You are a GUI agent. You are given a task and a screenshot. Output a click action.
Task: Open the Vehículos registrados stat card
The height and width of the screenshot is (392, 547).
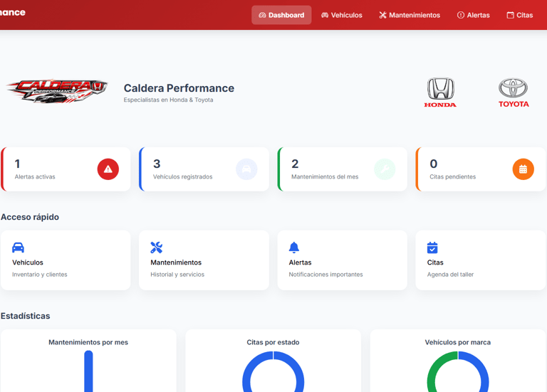coord(204,169)
